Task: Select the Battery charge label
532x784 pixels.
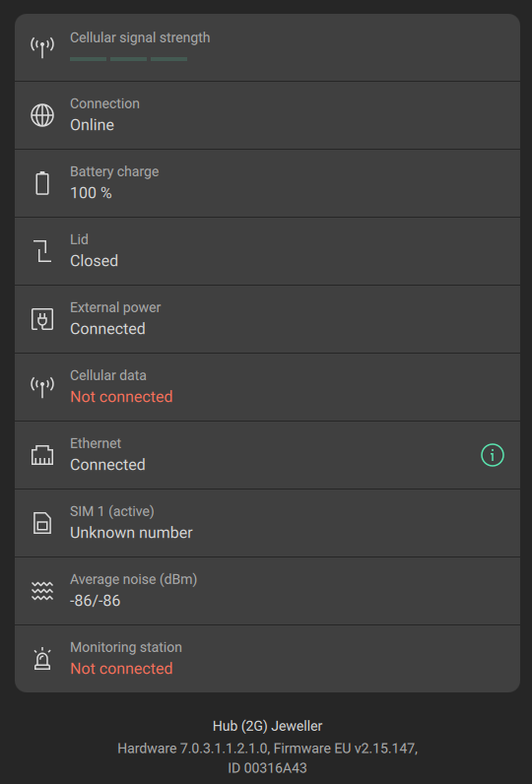Action: 114,171
